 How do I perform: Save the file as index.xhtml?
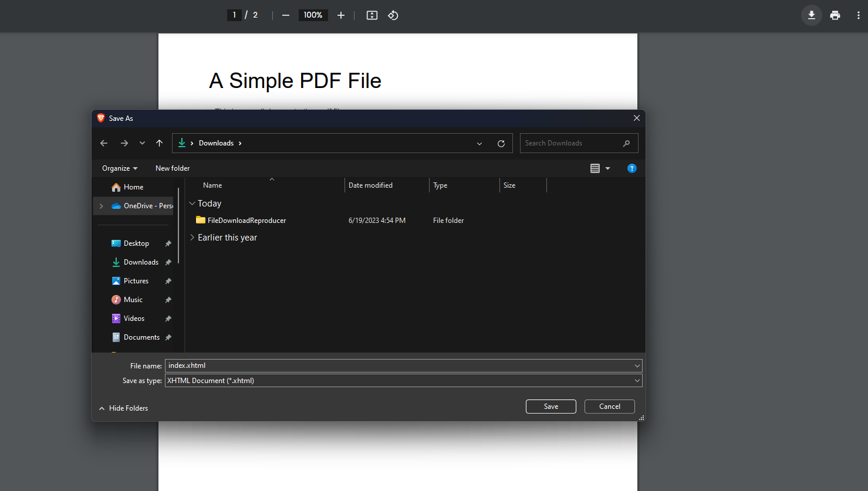tap(550, 406)
